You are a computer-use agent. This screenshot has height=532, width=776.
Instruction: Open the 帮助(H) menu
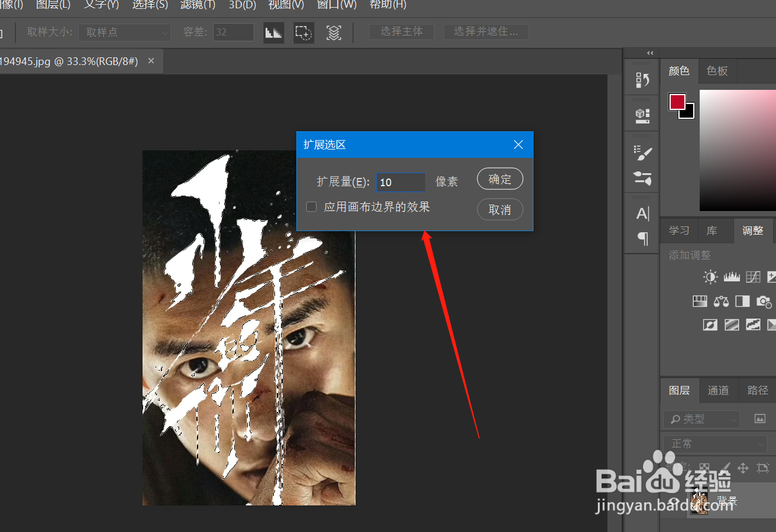(388, 5)
